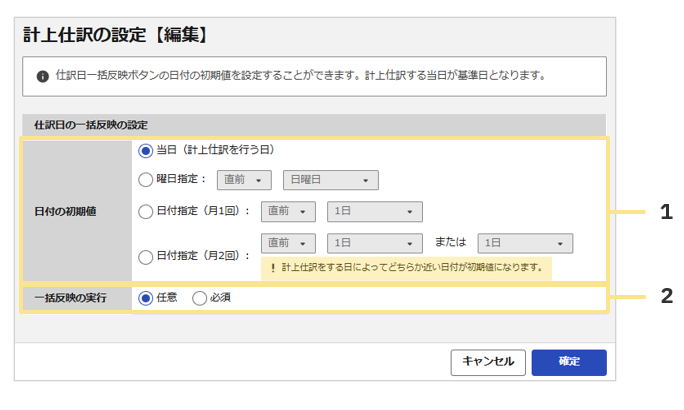Click the 日付の初期値 row label
This screenshot has width=684, height=410.
tap(65, 212)
